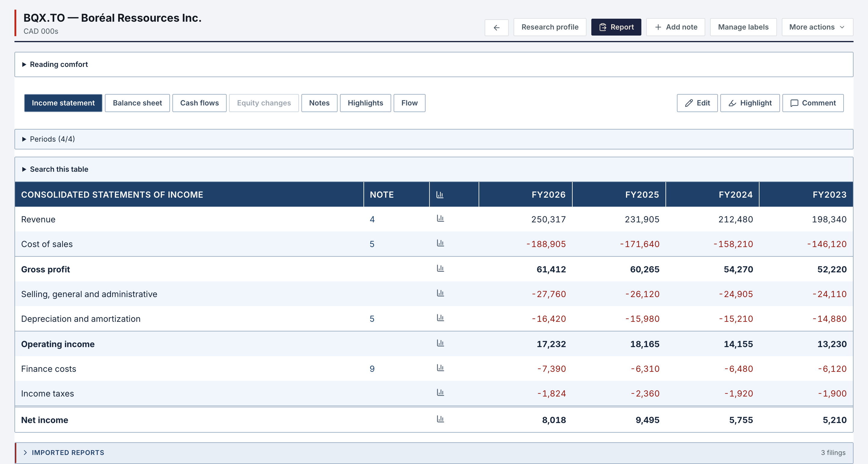
Task: Click Add note button
Action: click(x=675, y=27)
